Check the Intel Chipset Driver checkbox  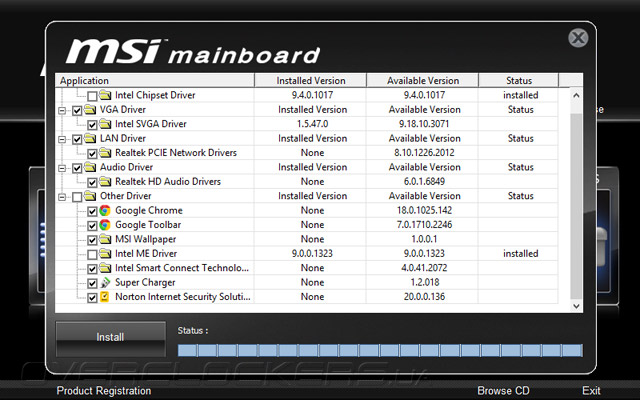click(92, 96)
